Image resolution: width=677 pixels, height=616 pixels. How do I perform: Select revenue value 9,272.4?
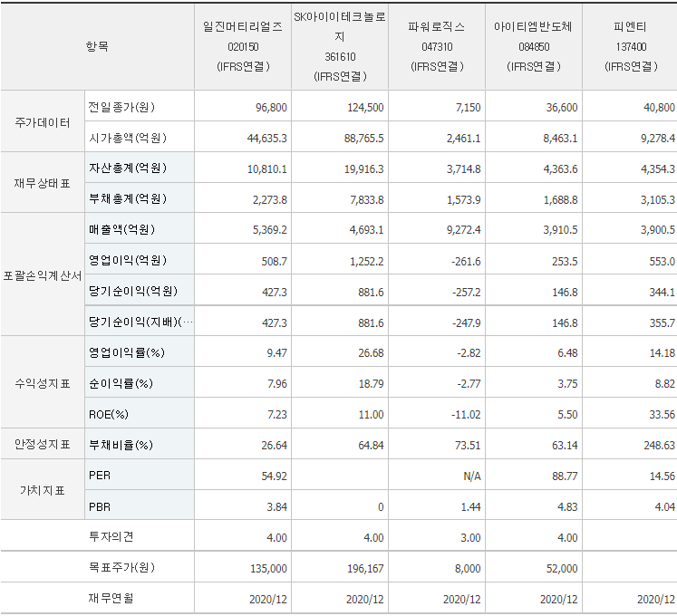463,230
